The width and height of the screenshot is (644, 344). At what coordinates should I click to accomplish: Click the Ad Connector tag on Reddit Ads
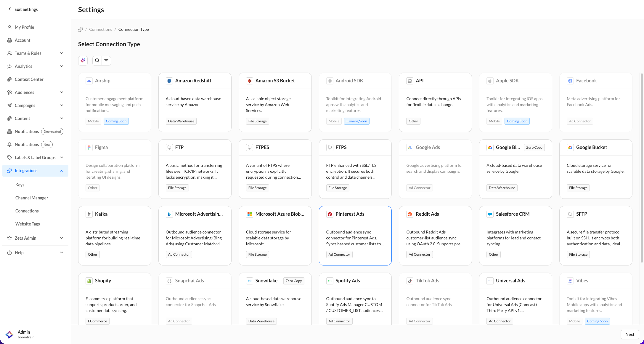(x=420, y=255)
